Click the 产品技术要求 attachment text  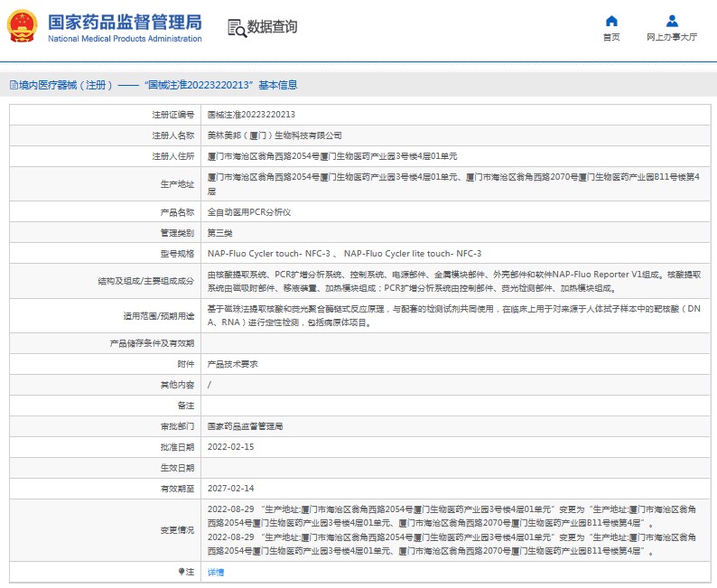click(233, 364)
